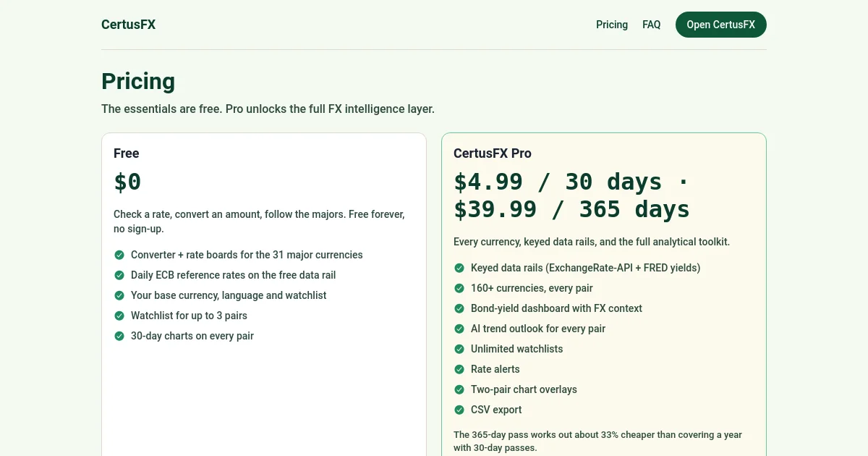Click the '$39.99 / 365 days' price text
868x456 pixels.
point(571,209)
